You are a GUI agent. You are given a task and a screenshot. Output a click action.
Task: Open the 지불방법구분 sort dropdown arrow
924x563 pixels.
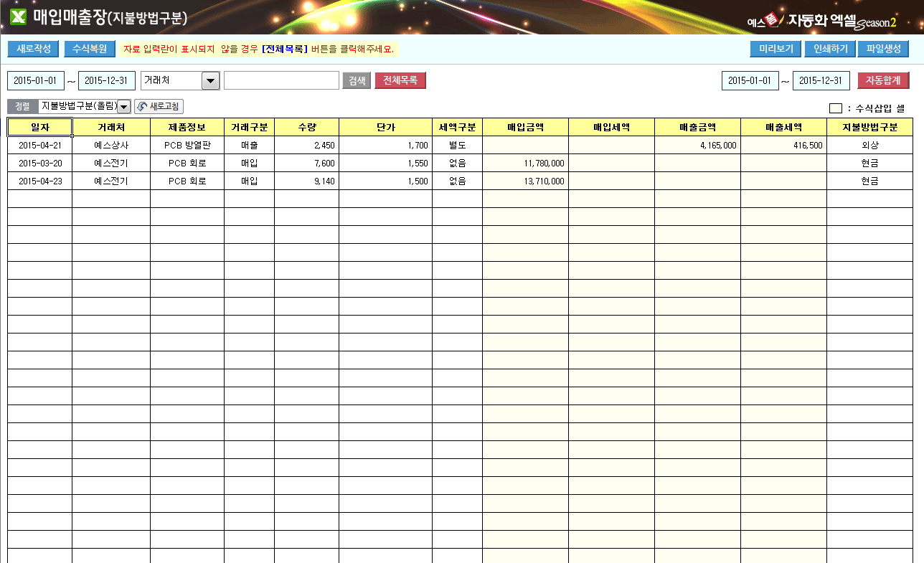coord(123,107)
